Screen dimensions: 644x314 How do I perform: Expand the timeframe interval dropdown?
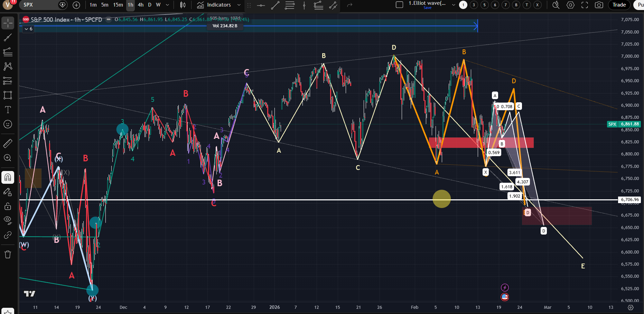168,5
